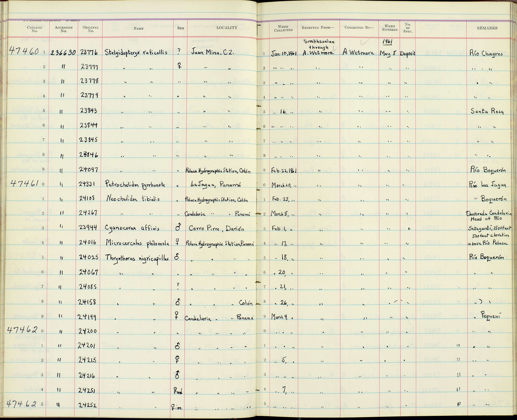Screen dimensions: 517x420
Task: Click the Sex column header
Action: [x=181, y=28]
